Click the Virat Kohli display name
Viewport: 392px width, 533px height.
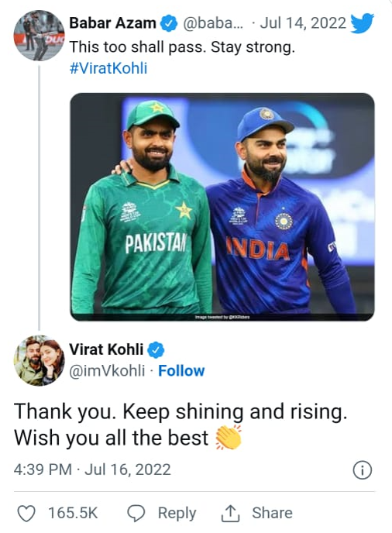click(106, 349)
